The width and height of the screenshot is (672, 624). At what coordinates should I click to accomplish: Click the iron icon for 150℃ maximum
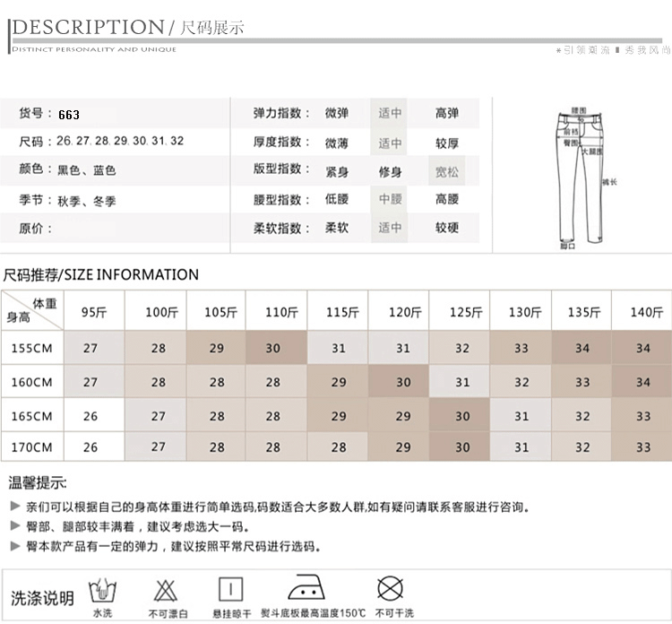point(306,587)
